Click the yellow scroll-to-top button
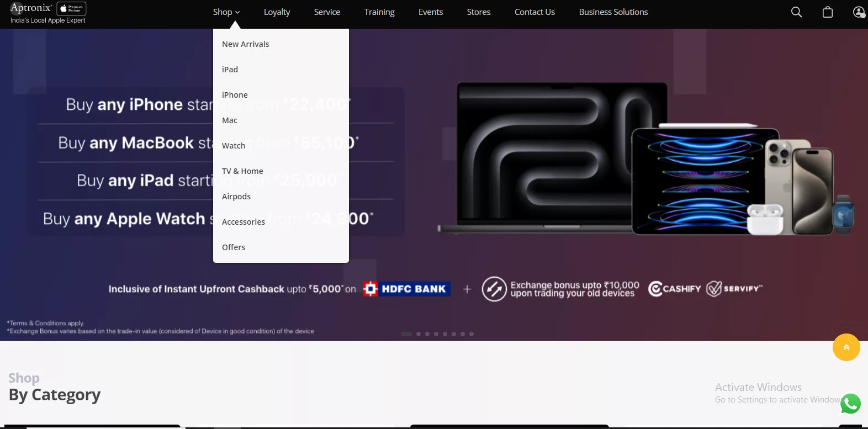The width and height of the screenshot is (868, 429). (x=846, y=347)
